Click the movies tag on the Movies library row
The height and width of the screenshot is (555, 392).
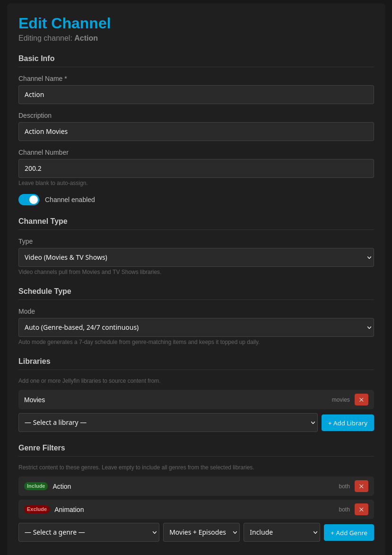point(340,399)
